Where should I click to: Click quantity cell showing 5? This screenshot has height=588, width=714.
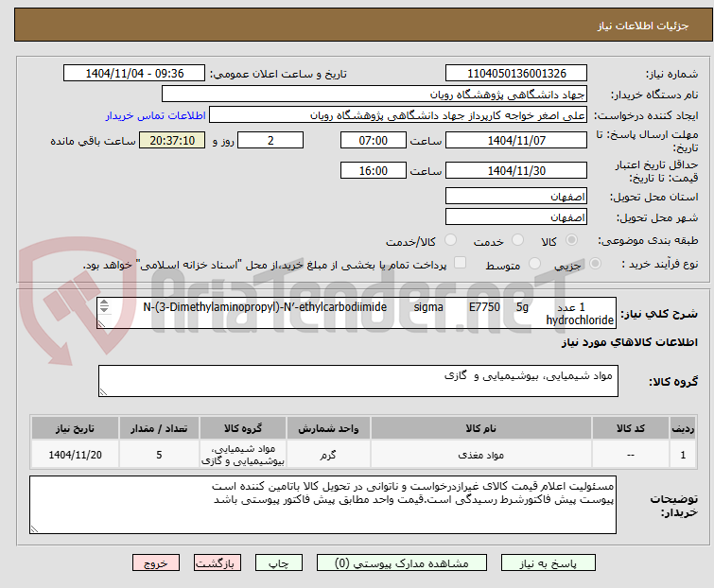159,455
